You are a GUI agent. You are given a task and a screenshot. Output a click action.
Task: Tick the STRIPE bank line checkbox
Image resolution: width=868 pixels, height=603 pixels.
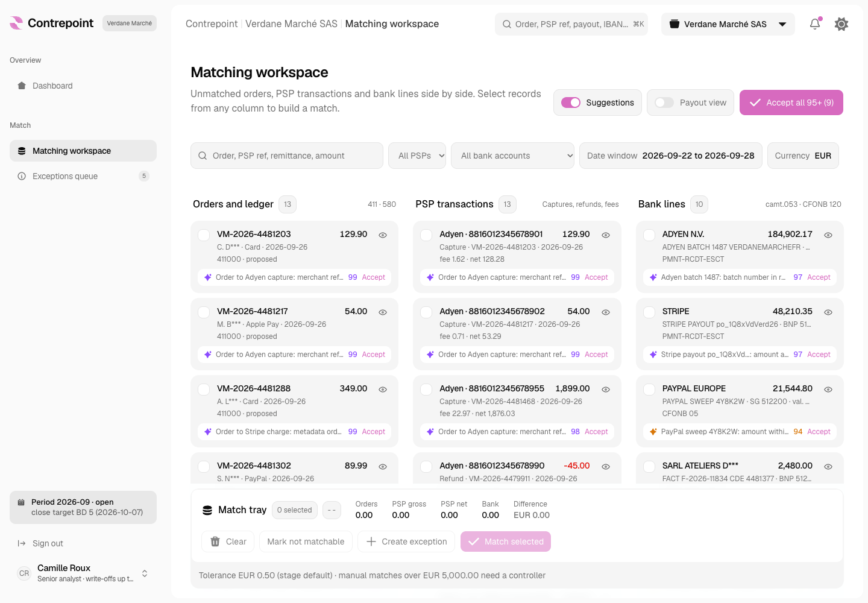(649, 312)
